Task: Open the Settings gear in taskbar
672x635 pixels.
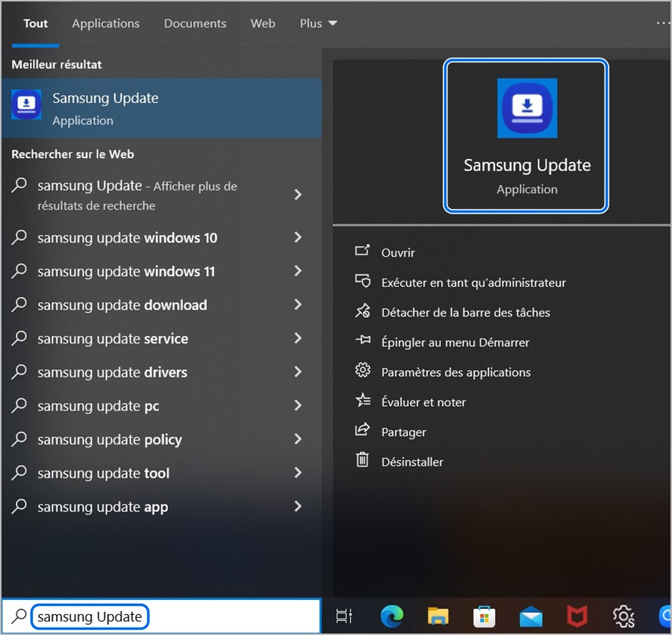Action: pos(623,616)
